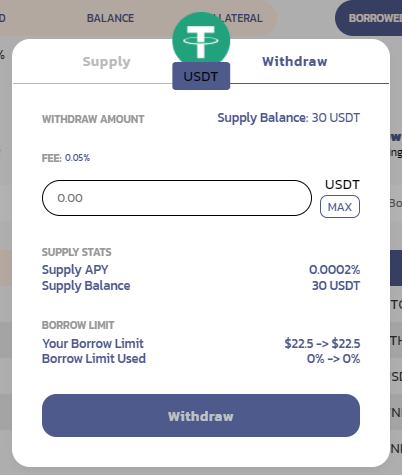
Task: Click the USDT token badge below logo
Action: click(x=201, y=76)
